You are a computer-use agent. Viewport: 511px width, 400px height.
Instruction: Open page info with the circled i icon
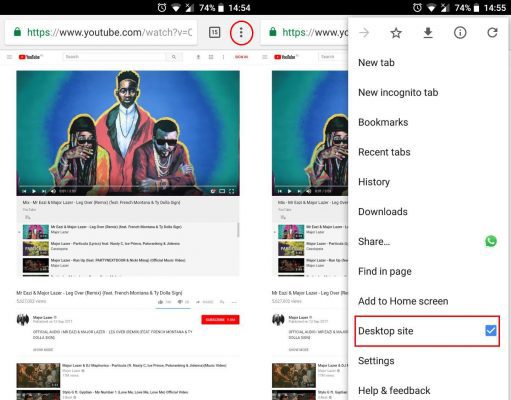pyautogui.click(x=460, y=33)
